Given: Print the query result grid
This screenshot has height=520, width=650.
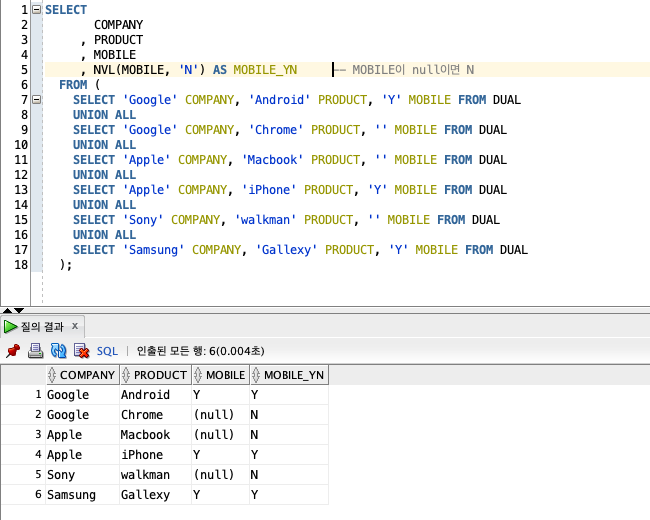Looking at the screenshot, I should click(36, 351).
